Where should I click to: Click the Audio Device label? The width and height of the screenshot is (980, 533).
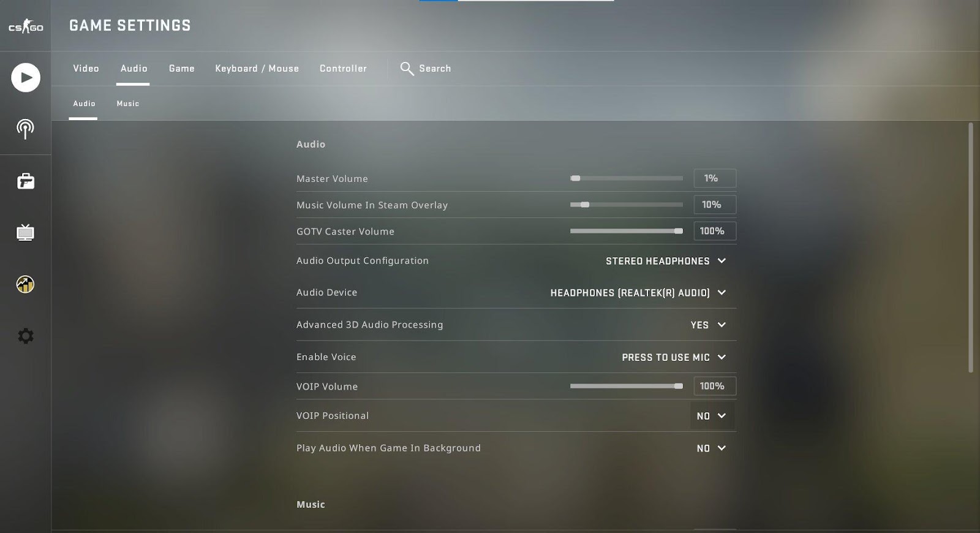326,293
